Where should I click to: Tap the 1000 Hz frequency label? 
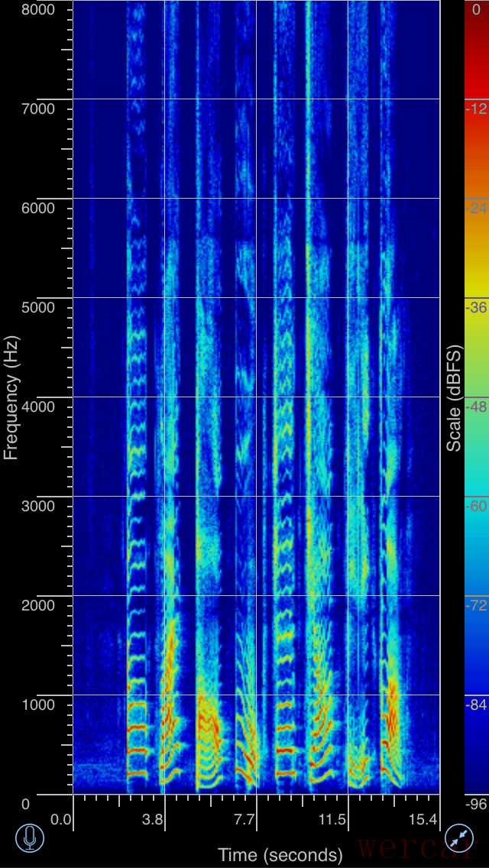click(x=38, y=704)
